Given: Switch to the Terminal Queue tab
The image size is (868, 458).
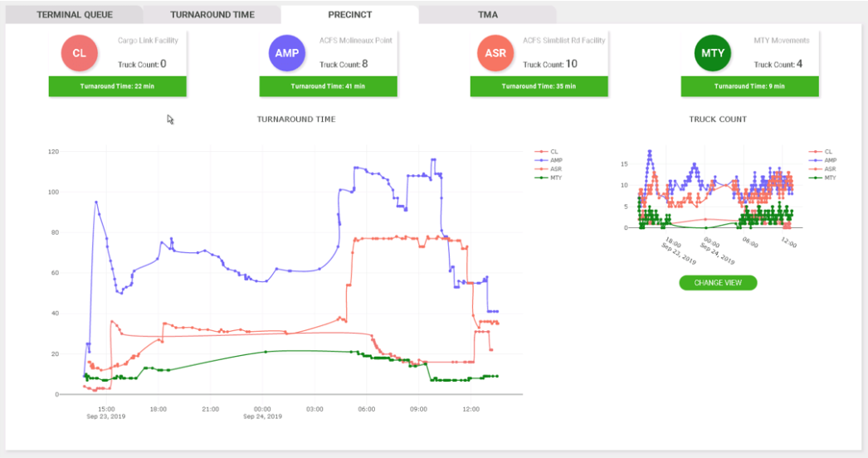Looking at the screenshot, I should (74, 15).
